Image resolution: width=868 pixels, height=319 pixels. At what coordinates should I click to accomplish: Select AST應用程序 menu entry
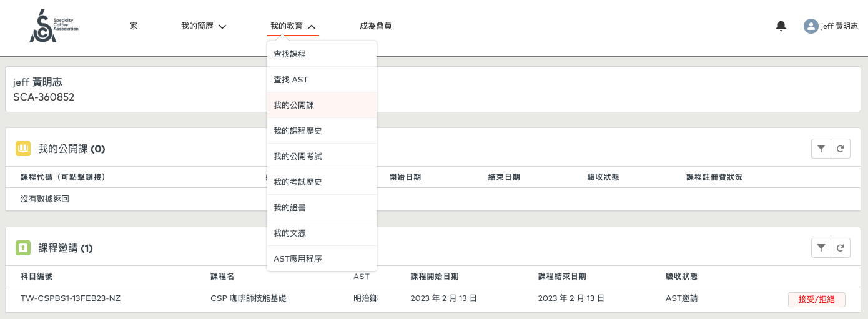298,258
